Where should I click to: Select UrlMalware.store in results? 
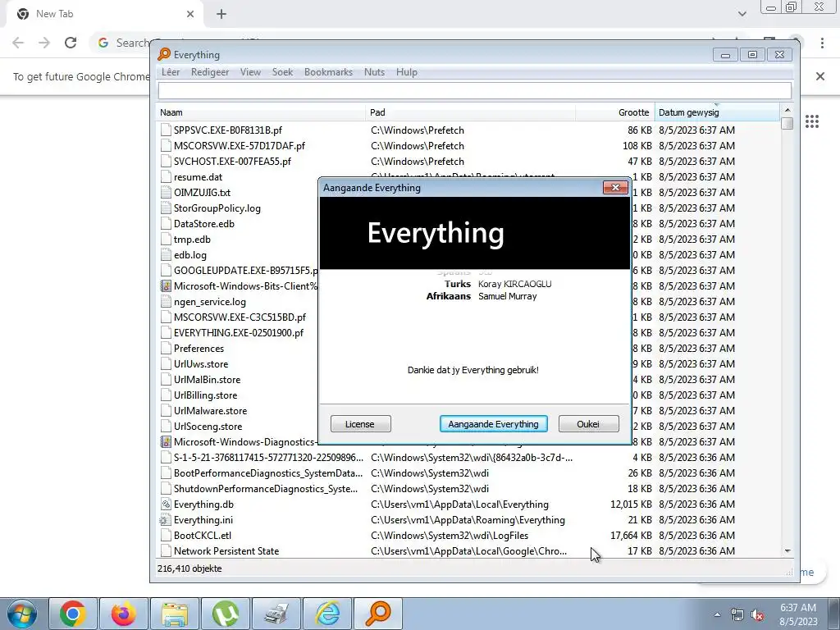coord(211,411)
